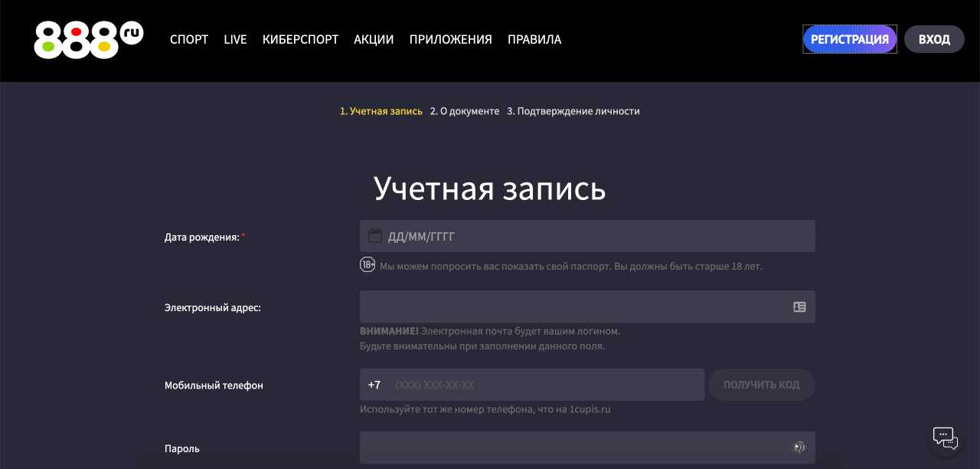Select step 1. Учетная запись

[x=381, y=111]
